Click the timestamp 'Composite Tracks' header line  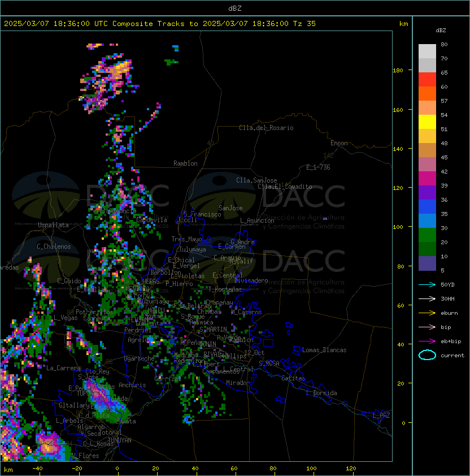[160, 24]
